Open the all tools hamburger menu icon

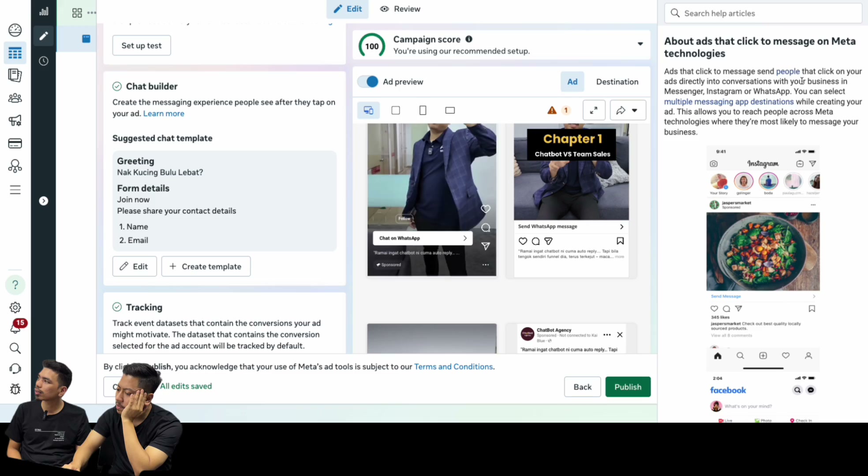pyautogui.click(x=15, y=190)
